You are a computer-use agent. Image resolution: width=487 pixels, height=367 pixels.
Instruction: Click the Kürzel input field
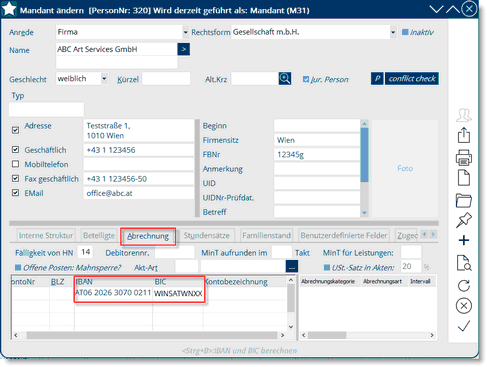(166, 79)
